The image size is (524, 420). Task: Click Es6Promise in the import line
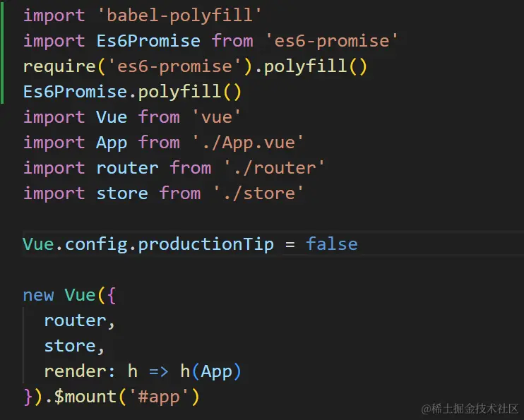[x=148, y=41]
